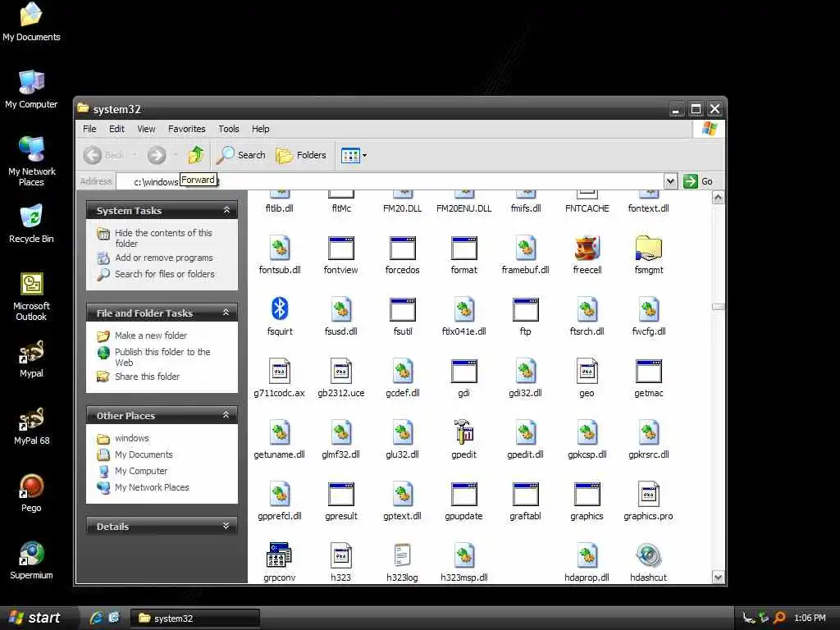Image resolution: width=840 pixels, height=630 pixels.
Task: Select the fsmgmt folder icon
Action: (648, 249)
